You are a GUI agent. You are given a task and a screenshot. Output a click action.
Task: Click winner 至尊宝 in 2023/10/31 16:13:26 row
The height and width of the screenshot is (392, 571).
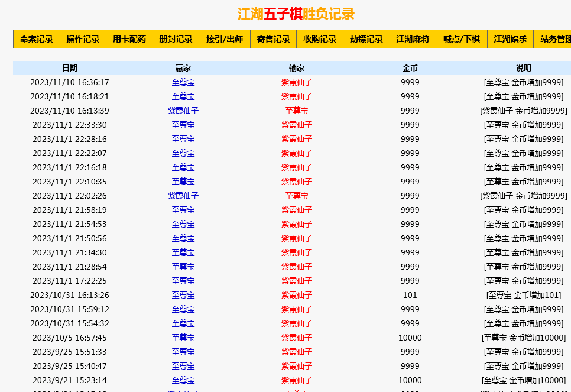click(x=183, y=295)
